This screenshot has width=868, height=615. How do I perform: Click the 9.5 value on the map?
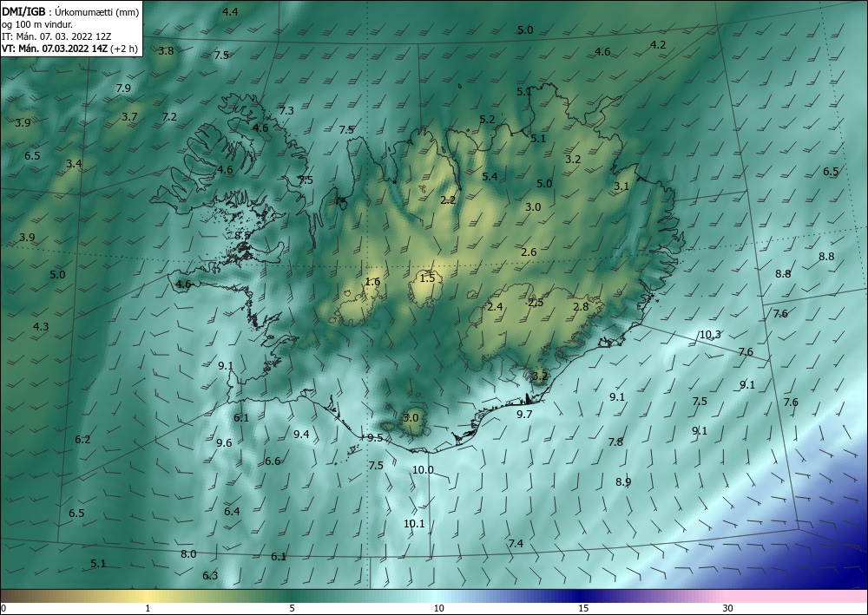click(x=375, y=438)
